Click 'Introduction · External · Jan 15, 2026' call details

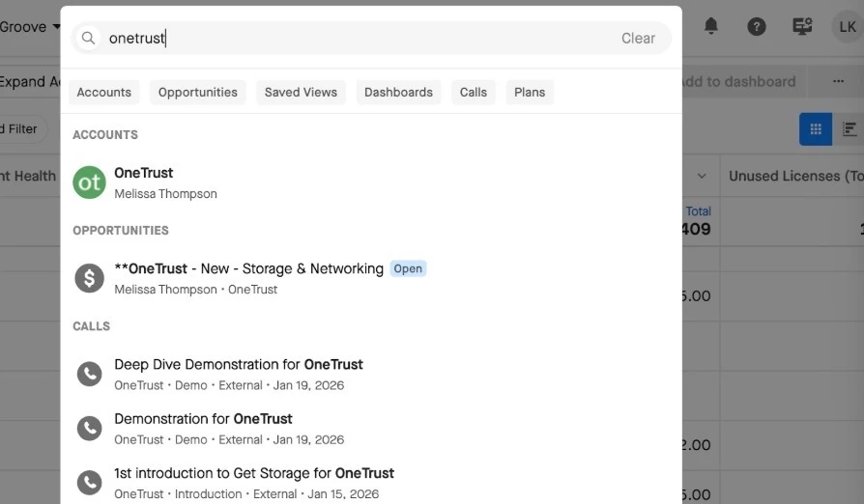tap(276, 494)
